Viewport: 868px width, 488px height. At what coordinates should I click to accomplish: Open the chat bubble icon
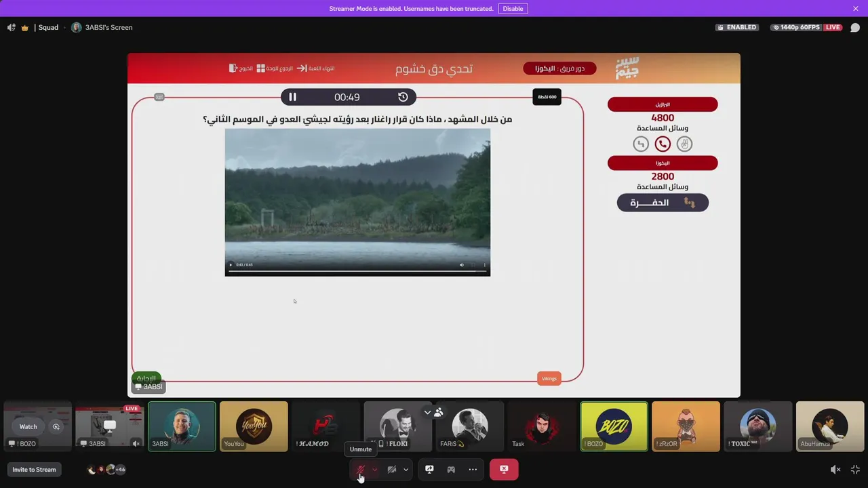[855, 28]
